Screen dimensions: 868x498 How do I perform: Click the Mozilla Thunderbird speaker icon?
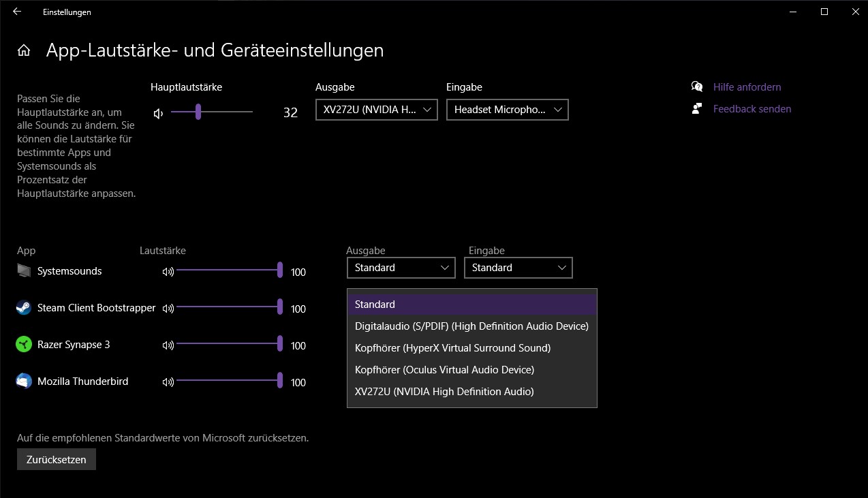pyautogui.click(x=168, y=382)
